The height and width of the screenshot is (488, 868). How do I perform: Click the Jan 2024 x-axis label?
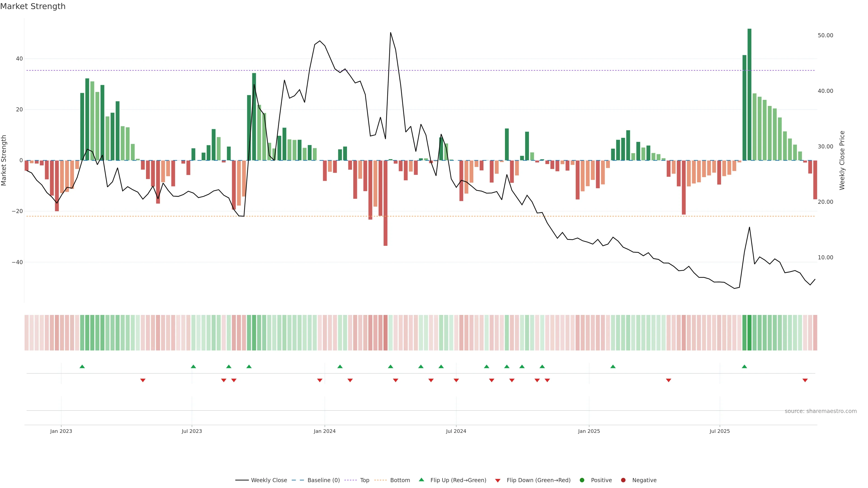pyautogui.click(x=325, y=432)
